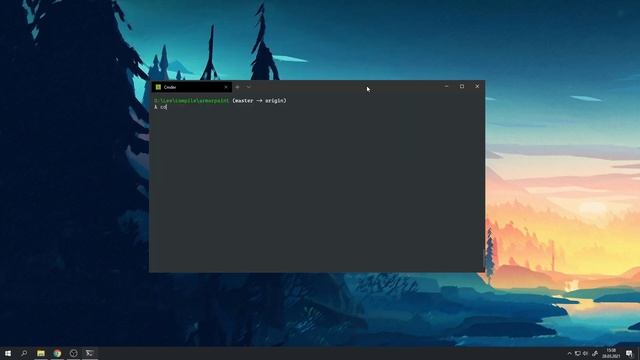Expand the terminal profiles dropdown chevron

tap(248, 87)
